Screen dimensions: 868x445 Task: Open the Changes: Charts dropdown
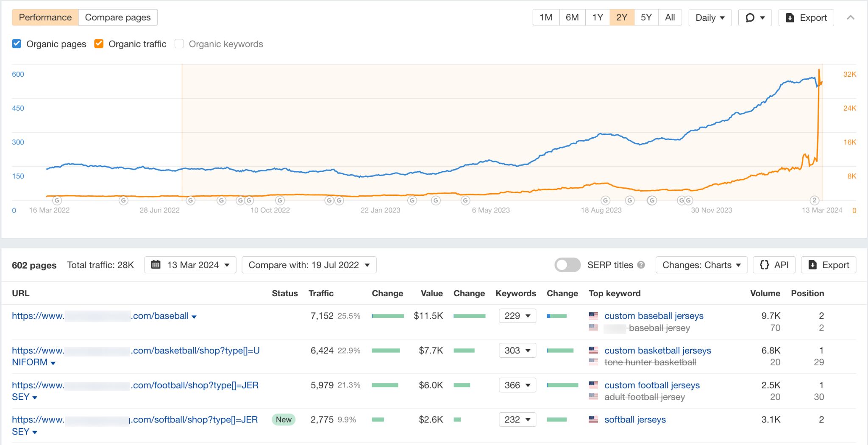701,264
